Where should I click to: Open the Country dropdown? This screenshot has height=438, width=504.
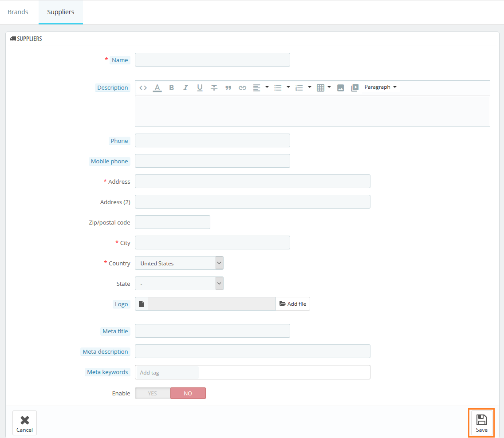[x=179, y=263]
